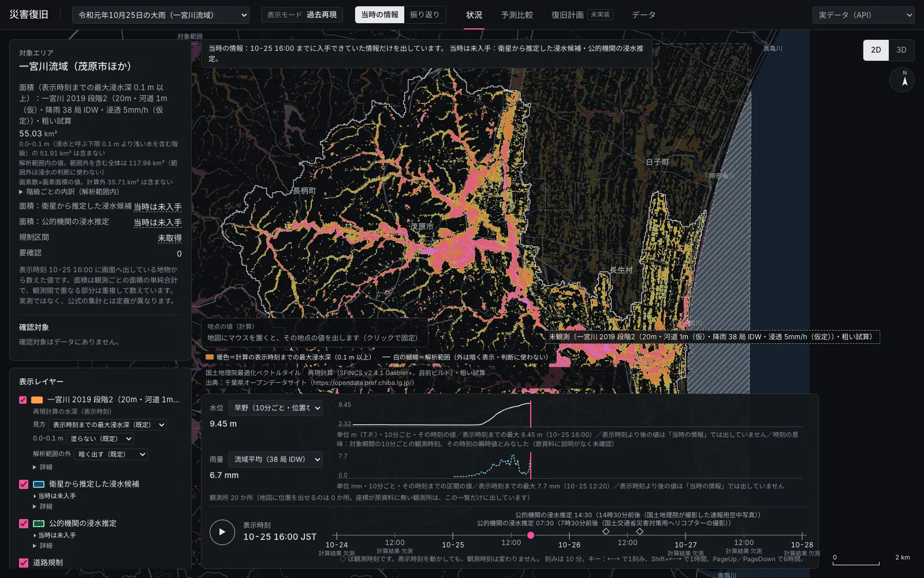Viewport: 924px width, 578px height.
Task: Open the 状況 tab
Action: pos(474,15)
